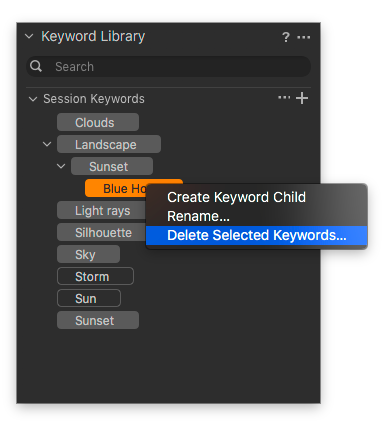
Task: Select the Light rays keyword
Action: [x=101, y=210]
